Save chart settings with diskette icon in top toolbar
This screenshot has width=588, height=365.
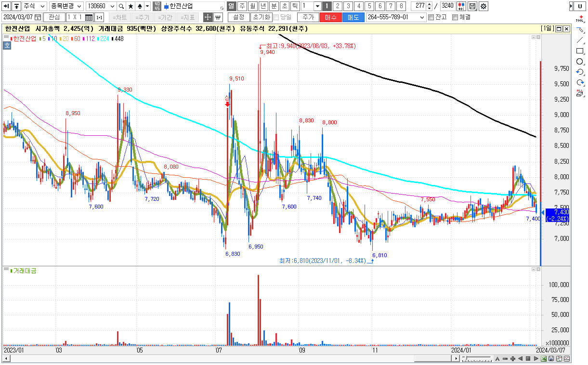[472, 6]
